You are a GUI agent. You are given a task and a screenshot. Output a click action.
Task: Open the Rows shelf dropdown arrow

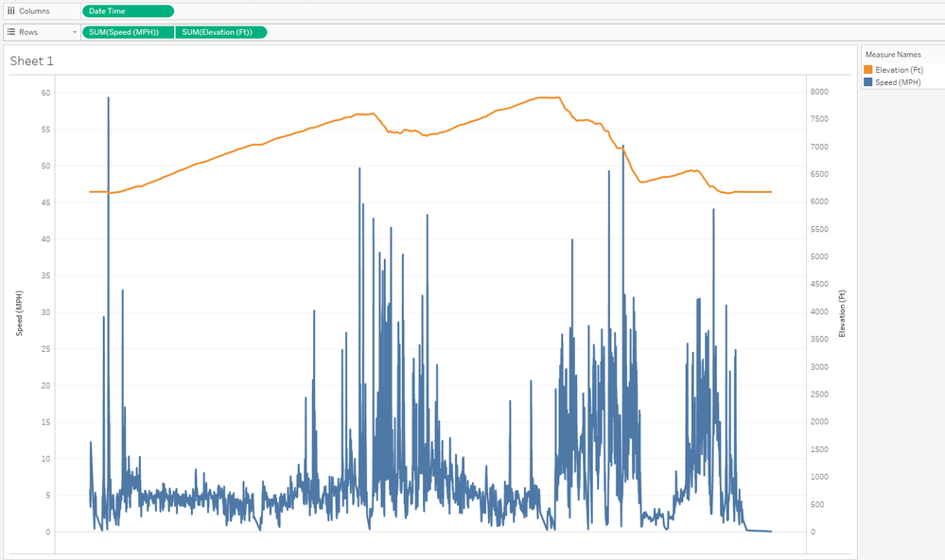pos(74,32)
